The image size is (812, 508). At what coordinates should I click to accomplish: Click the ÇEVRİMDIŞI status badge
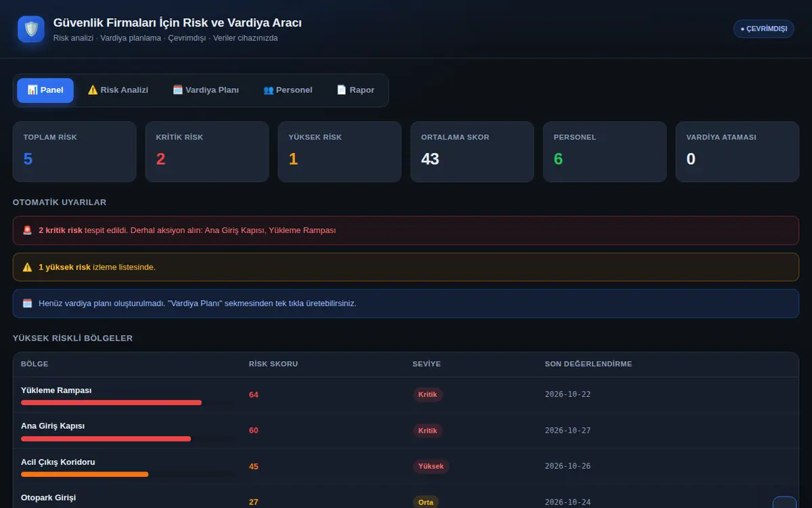[763, 29]
